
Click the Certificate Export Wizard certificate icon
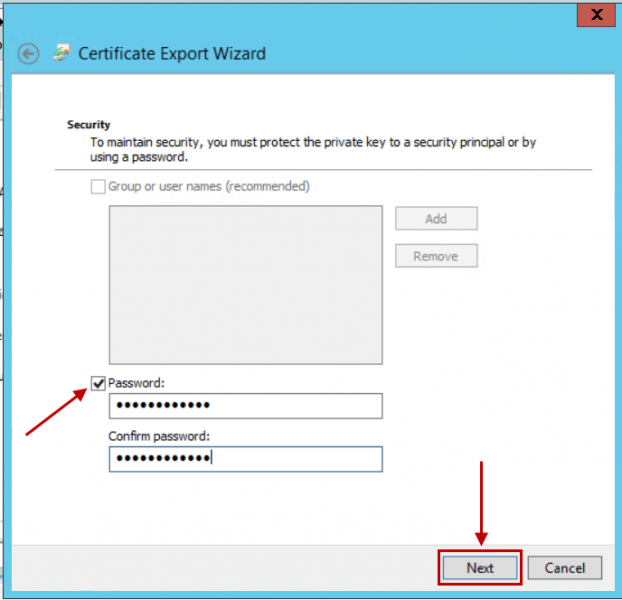[62, 53]
